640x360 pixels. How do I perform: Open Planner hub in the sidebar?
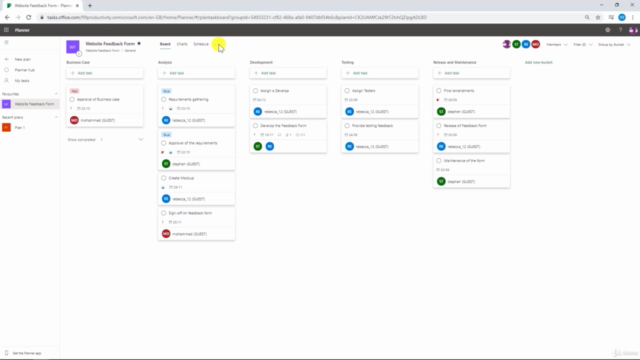tap(24, 70)
